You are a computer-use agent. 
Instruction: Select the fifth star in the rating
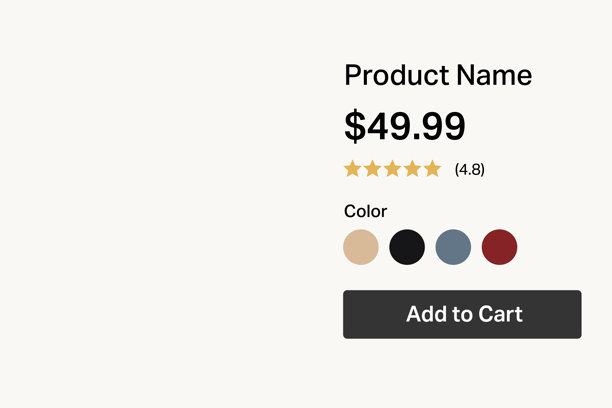point(432,169)
